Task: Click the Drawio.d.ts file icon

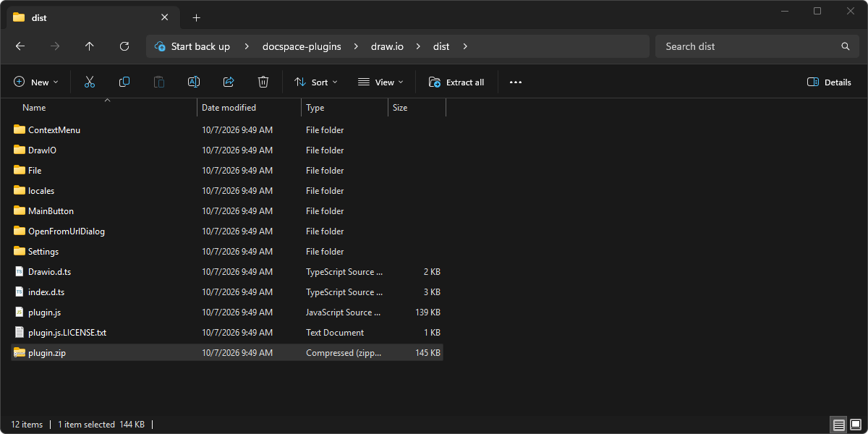Action: 20,272
